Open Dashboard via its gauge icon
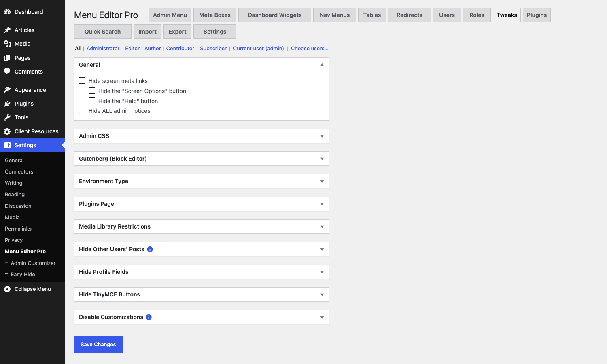The width and height of the screenshot is (607, 364). pyautogui.click(x=7, y=12)
